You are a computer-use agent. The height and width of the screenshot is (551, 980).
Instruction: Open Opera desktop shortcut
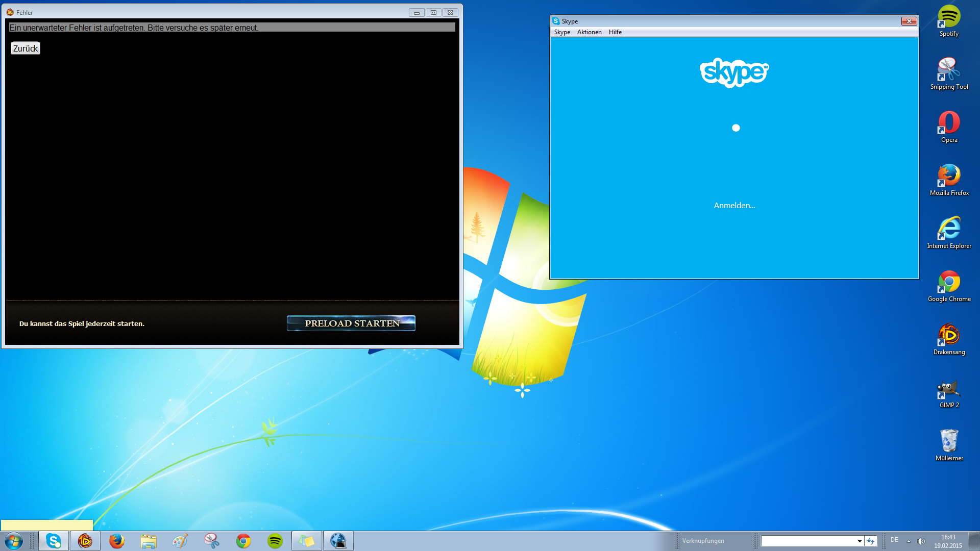pos(949,127)
